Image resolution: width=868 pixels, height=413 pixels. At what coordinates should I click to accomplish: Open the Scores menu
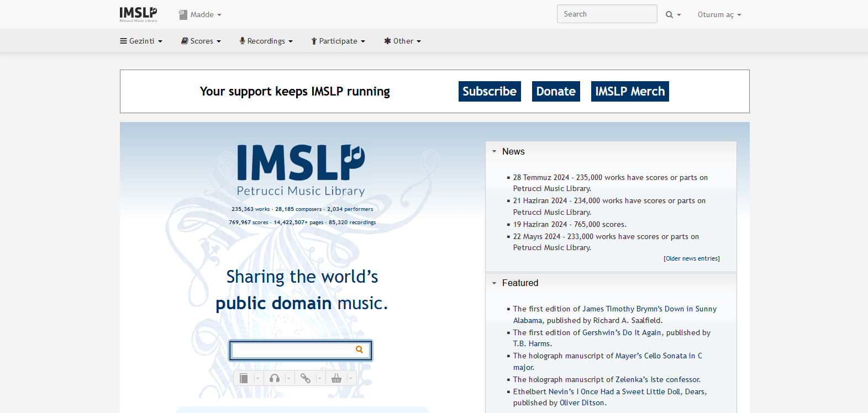point(201,41)
